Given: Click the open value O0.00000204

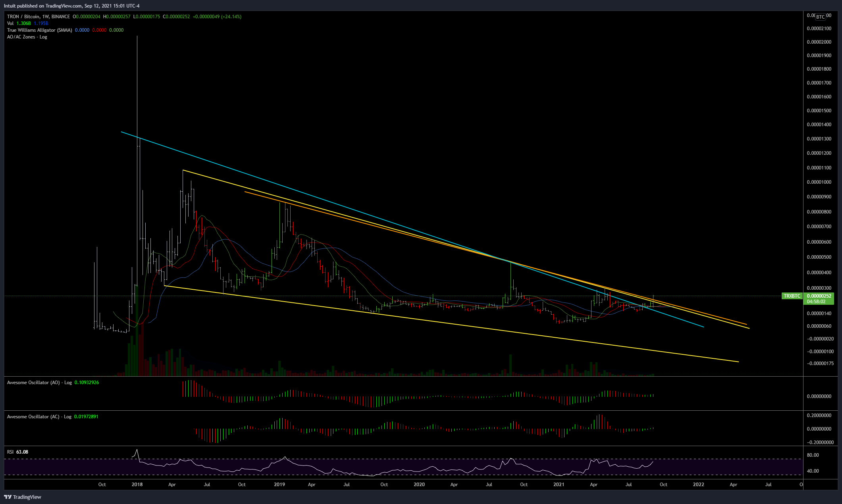Looking at the screenshot, I should pos(87,17).
